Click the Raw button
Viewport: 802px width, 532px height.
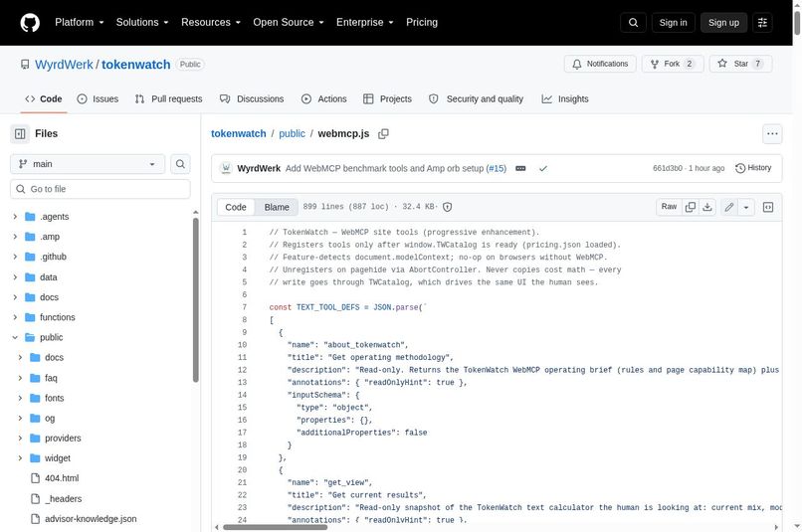pyautogui.click(x=669, y=207)
